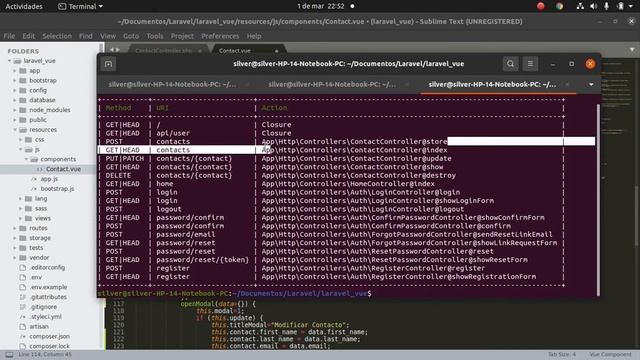This screenshot has height=360, width=640.
Task: Open the Find menu
Action: [x=86, y=36]
